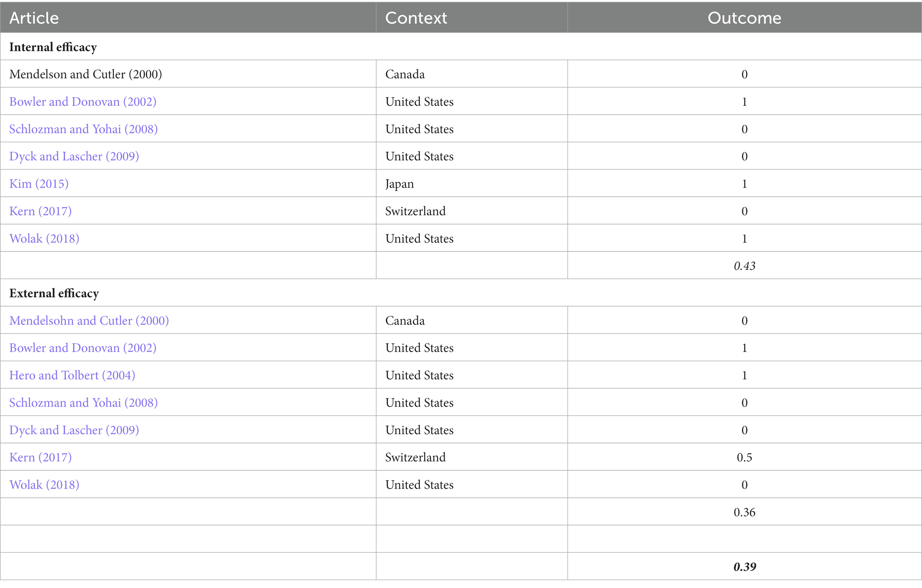Click the bold overall mean 0.39 cell

744,567
